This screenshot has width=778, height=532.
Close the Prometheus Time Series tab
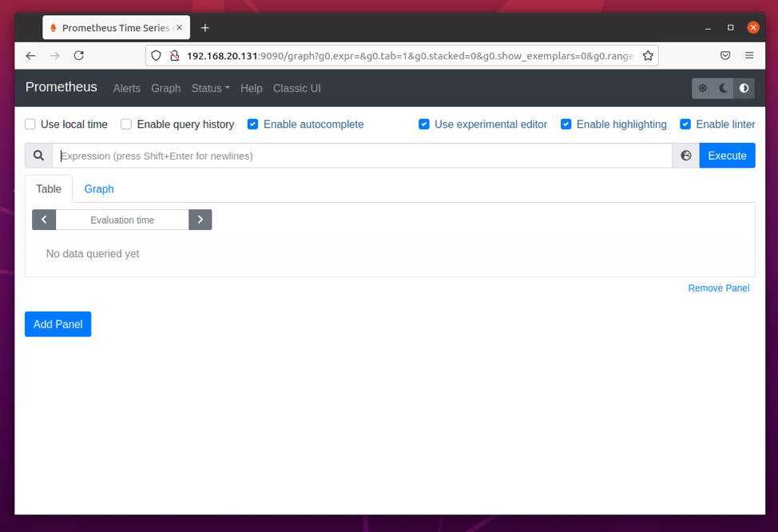(180, 28)
